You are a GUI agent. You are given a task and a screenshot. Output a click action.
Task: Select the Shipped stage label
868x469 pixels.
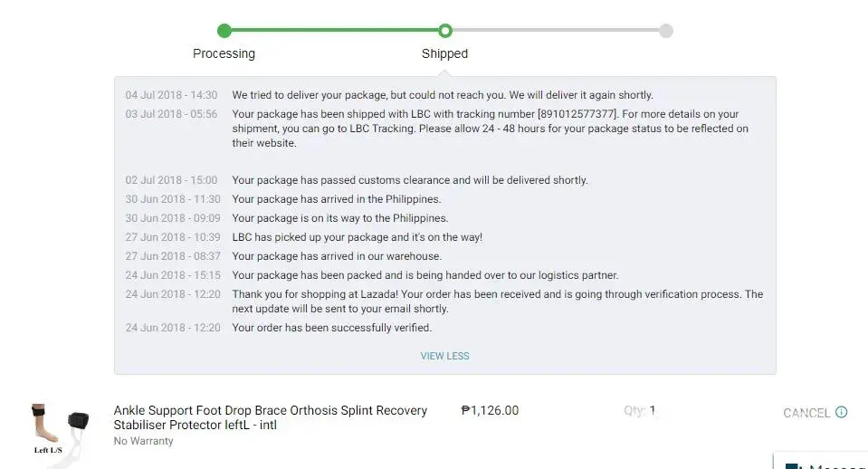pos(444,53)
